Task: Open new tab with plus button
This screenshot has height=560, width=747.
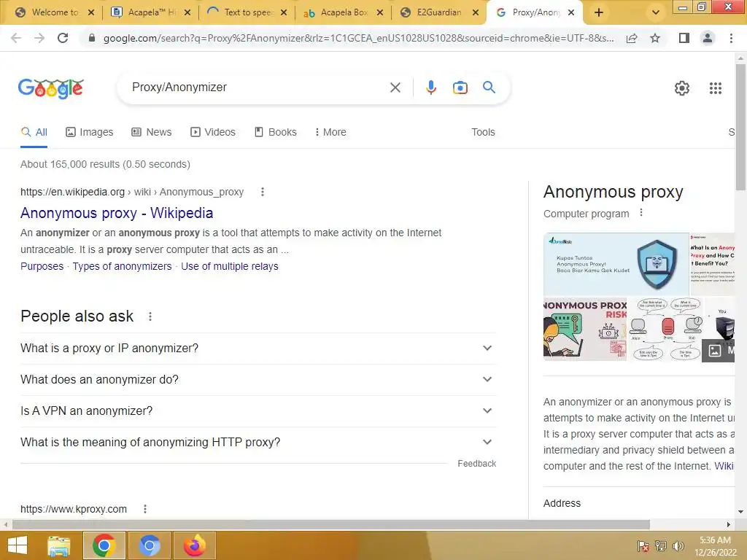Action: pyautogui.click(x=599, y=13)
